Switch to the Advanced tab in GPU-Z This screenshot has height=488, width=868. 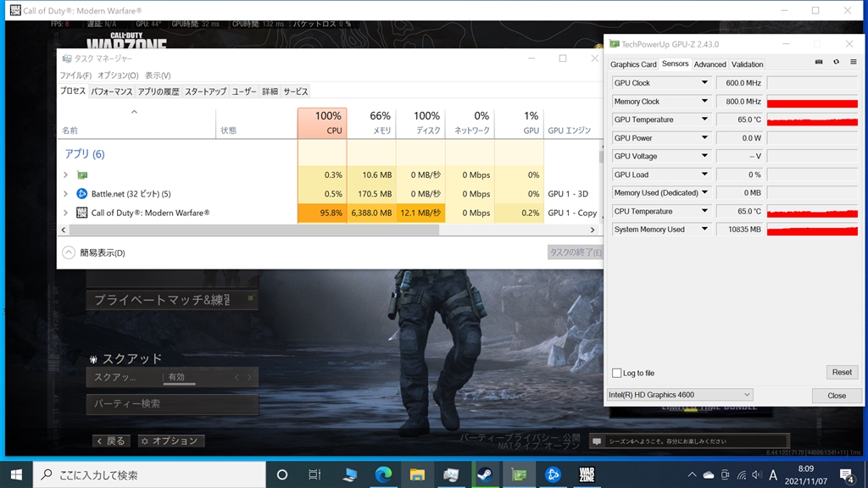tap(709, 64)
